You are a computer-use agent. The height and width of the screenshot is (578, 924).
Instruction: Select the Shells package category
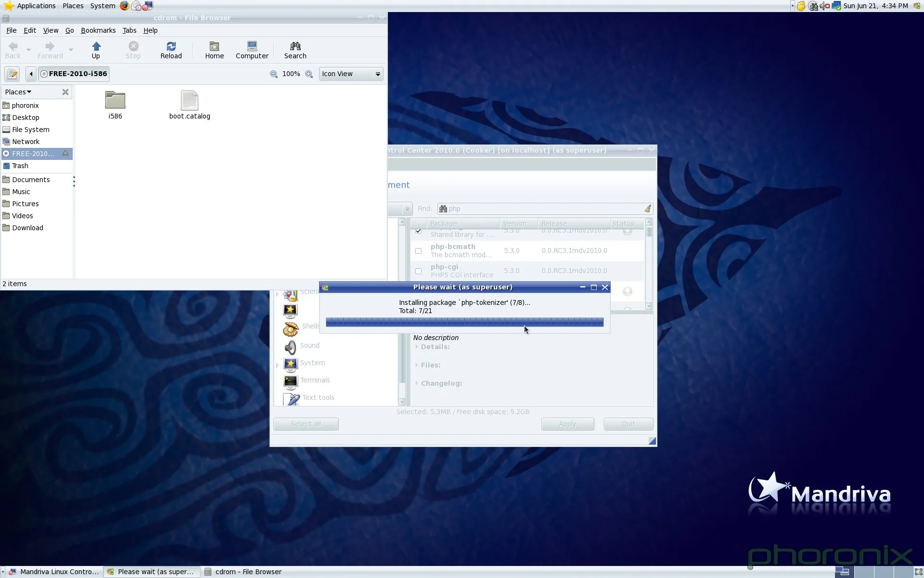click(x=310, y=326)
